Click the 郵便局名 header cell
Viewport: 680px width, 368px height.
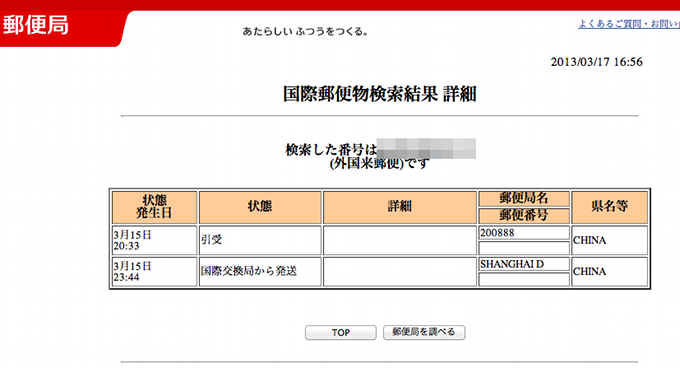tap(523, 199)
